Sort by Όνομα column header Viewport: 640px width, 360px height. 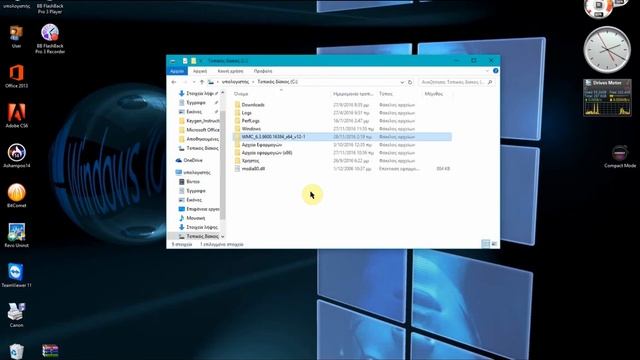coord(241,94)
